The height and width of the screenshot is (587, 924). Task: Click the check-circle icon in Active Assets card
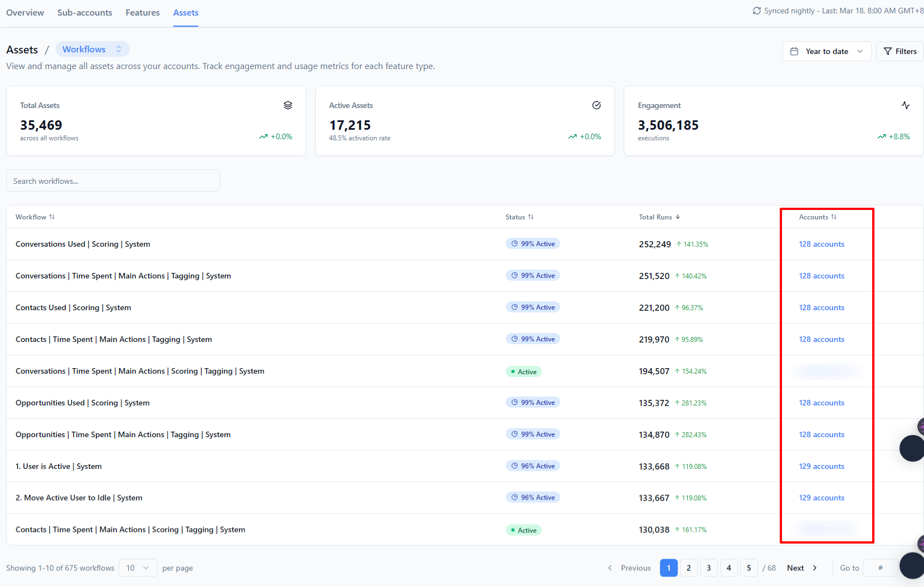tap(597, 105)
